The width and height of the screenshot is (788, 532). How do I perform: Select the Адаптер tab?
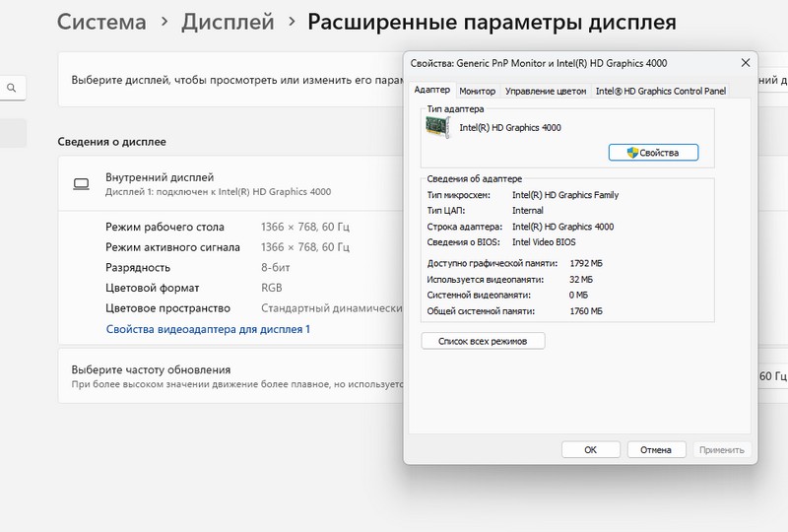coord(431,91)
